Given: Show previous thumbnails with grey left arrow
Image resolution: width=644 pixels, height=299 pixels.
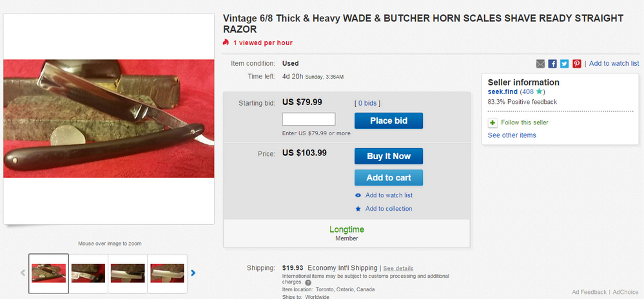Looking at the screenshot, I should [23, 273].
